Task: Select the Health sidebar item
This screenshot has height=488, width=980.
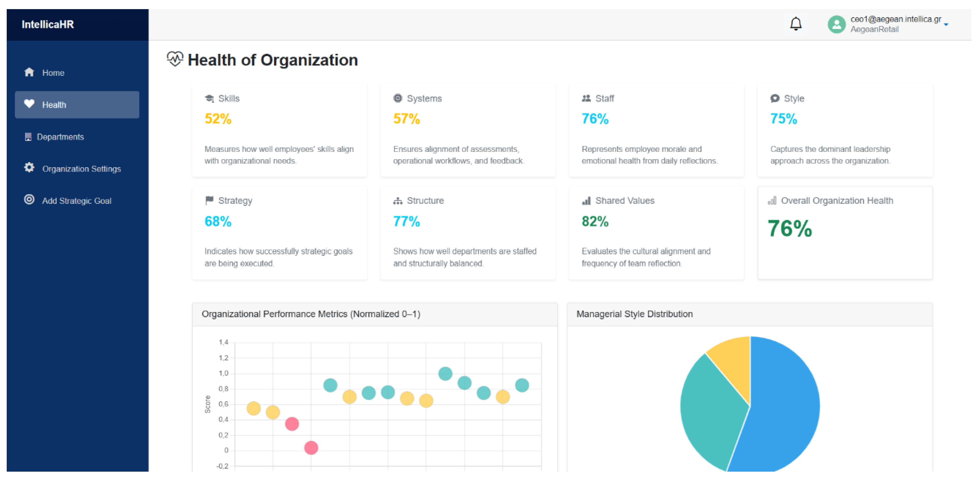Action: pyautogui.click(x=77, y=105)
